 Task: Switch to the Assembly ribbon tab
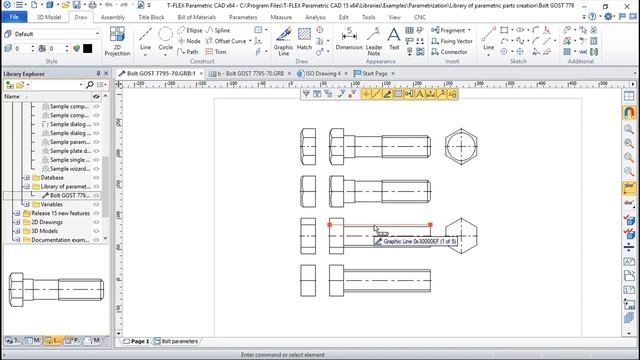113,17
